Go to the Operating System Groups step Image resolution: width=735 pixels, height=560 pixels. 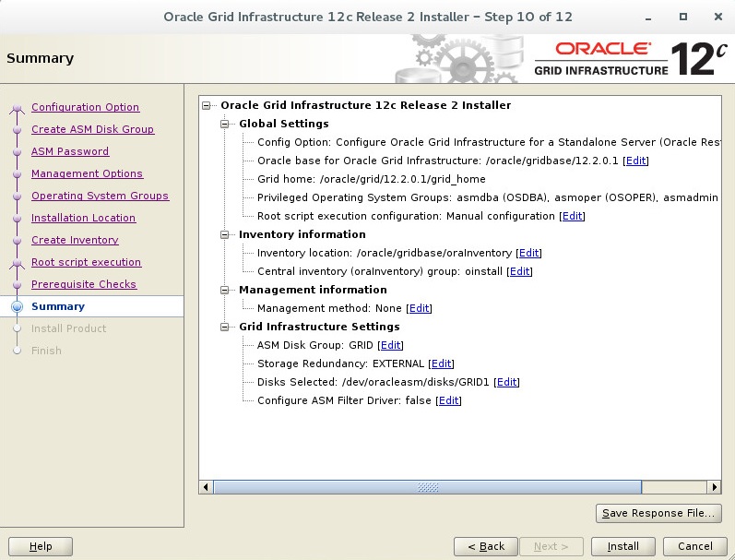click(x=100, y=197)
